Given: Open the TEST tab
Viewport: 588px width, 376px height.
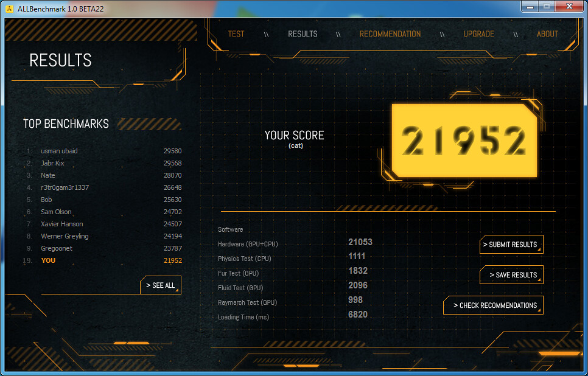Looking at the screenshot, I should (236, 34).
